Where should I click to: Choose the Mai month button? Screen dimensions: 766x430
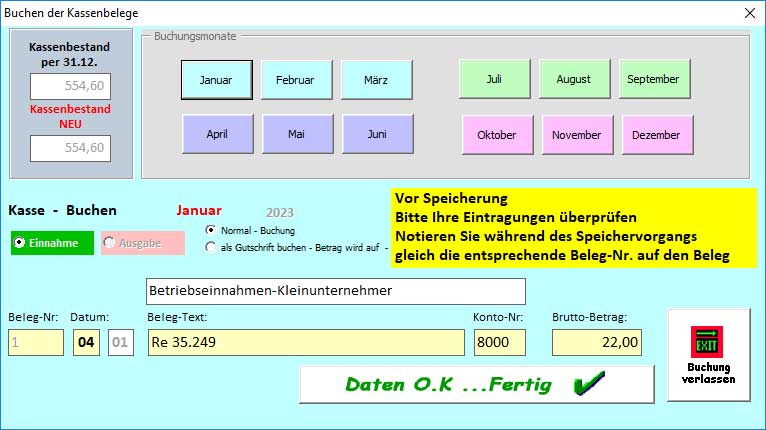point(297,134)
